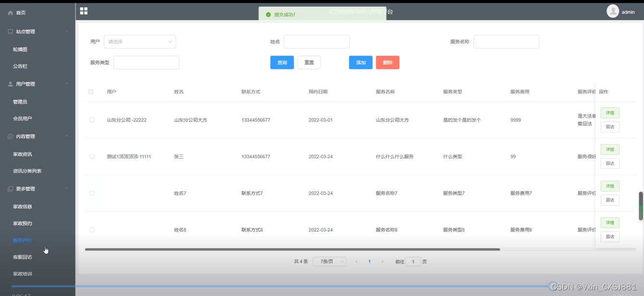Open 资讯分类列表 in sidebar
Screen dimensions: 644x296
27,171
